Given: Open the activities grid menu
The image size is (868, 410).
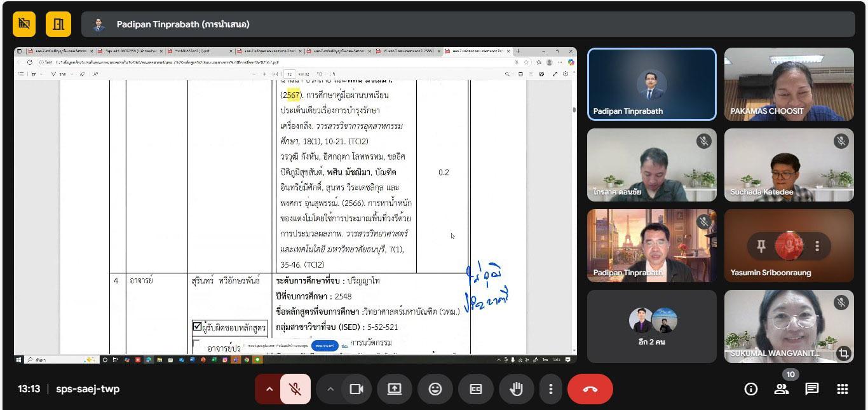Looking at the screenshot, I should pos(843,389).
